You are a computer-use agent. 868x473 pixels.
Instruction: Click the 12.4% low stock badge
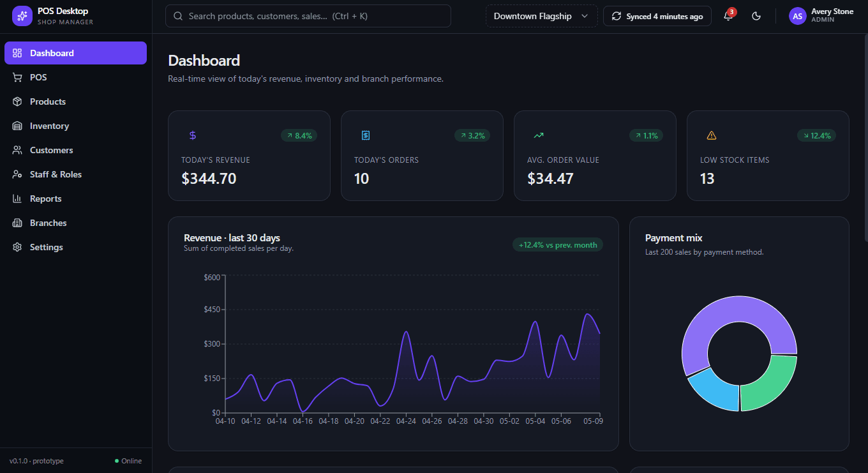[816, 135]
